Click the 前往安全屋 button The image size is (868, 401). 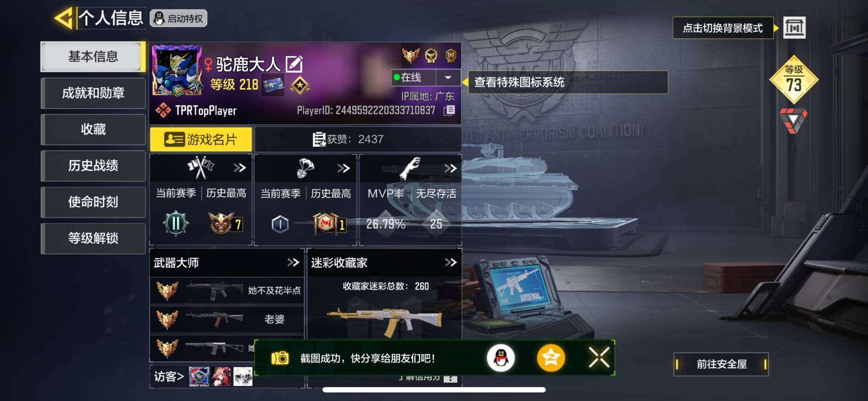click(721, 364)
